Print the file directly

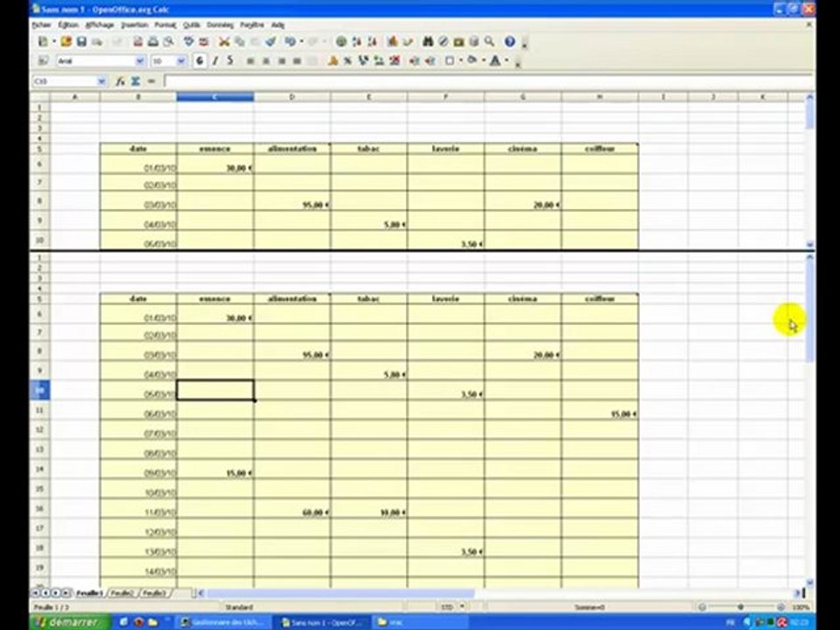pos(153,41)
